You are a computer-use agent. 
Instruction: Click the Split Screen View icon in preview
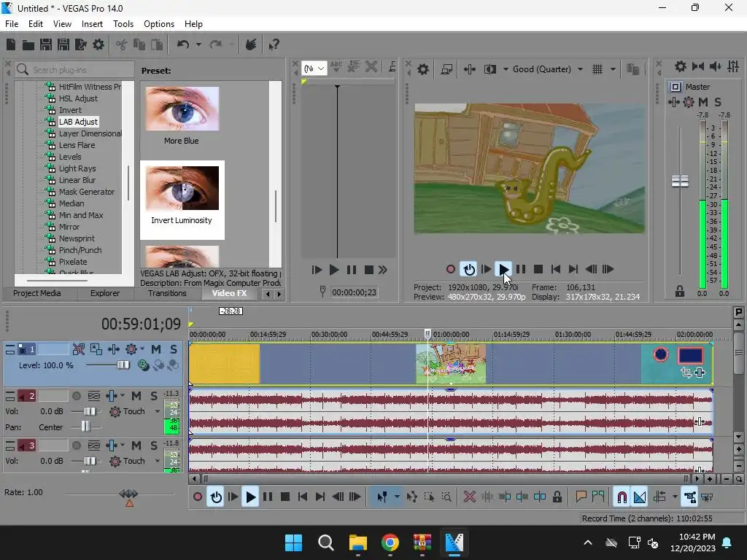[x=489, y=69]
